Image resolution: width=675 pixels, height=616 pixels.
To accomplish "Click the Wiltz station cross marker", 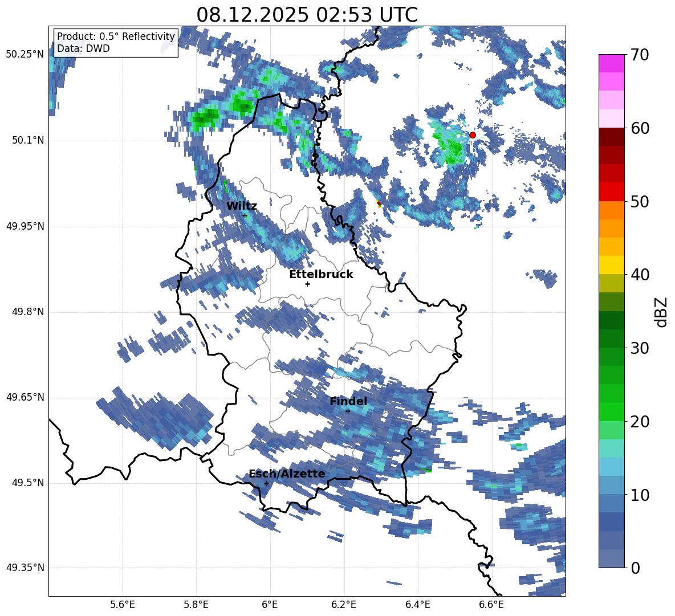I will pos(245,215).
